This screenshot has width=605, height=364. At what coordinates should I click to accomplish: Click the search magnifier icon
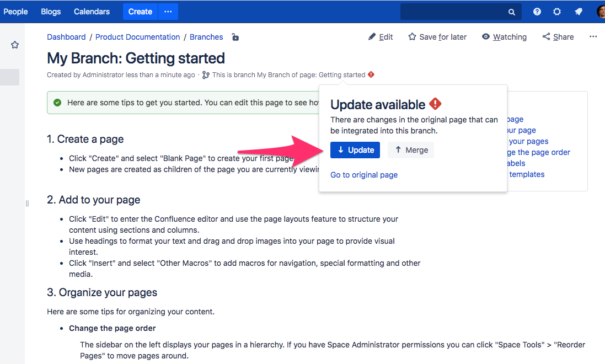(x=512, y=12)
